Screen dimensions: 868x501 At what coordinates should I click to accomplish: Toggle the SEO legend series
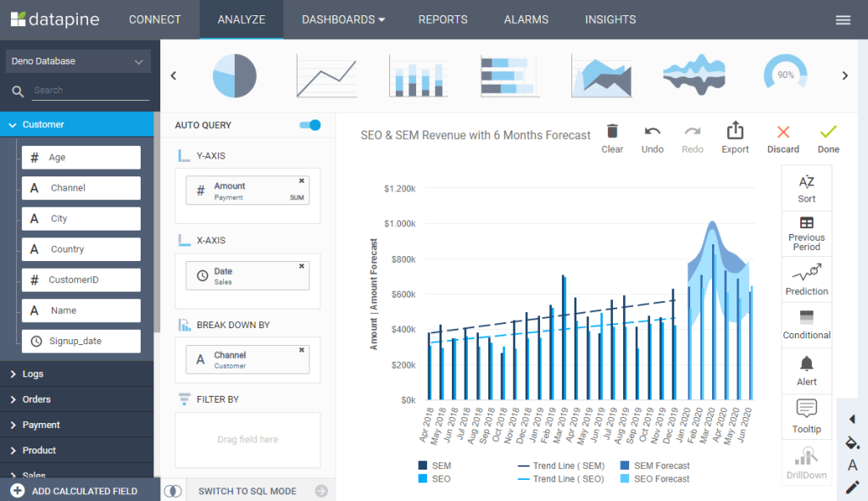pos(434,479)
